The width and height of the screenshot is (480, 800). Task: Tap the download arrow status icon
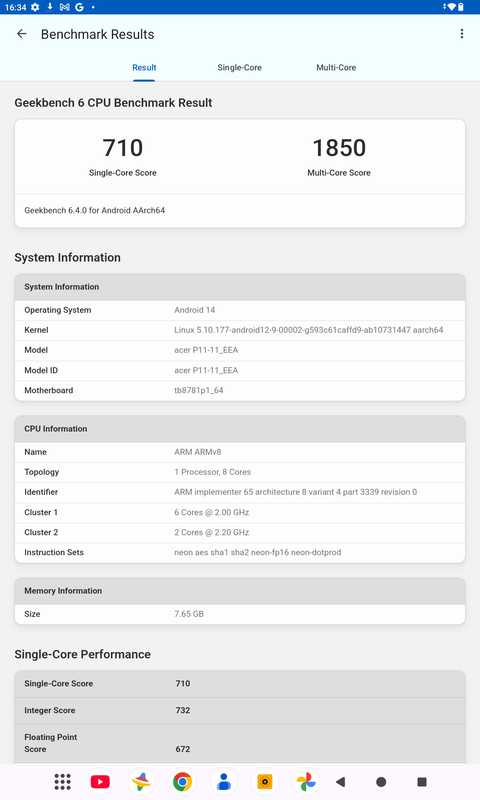[50, 7]
